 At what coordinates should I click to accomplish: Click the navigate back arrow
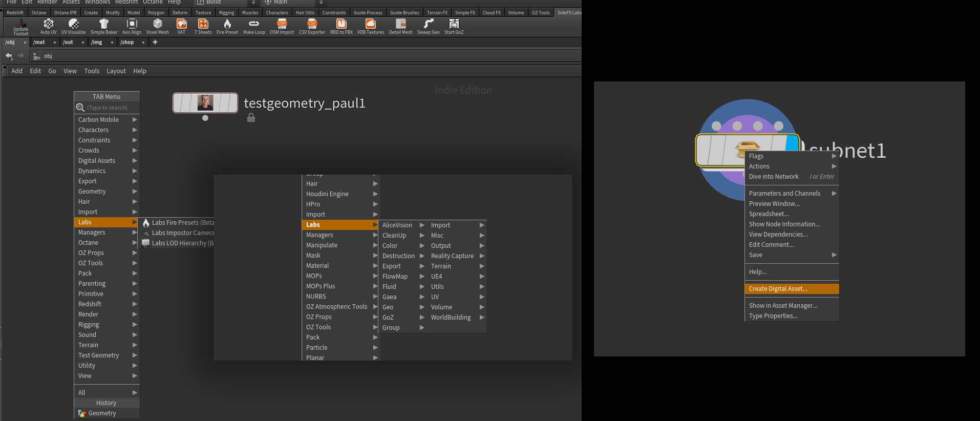pyautogui.click(x=9, y=56)
